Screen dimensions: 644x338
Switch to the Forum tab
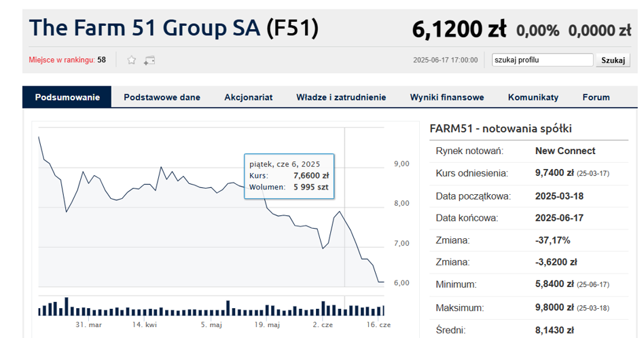tap(596, 97)
